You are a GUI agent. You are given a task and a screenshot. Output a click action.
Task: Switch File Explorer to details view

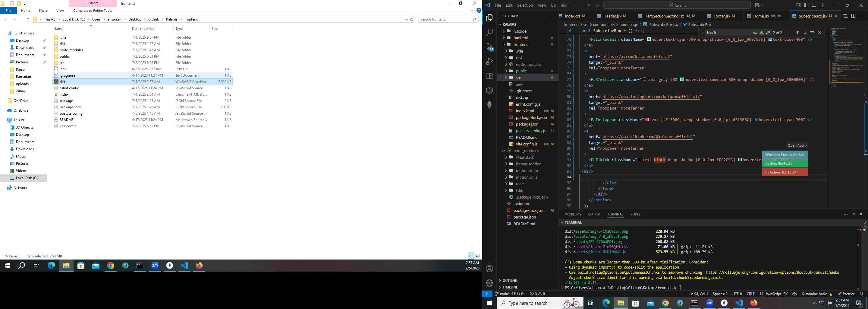point(471,256)
